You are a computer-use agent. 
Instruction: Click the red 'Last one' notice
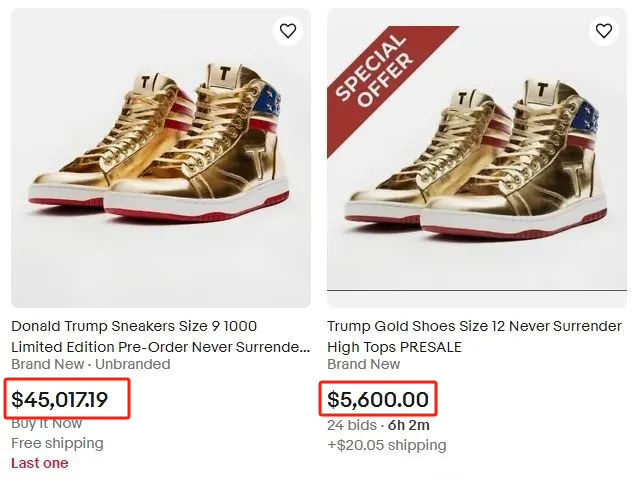coord(39,462)
